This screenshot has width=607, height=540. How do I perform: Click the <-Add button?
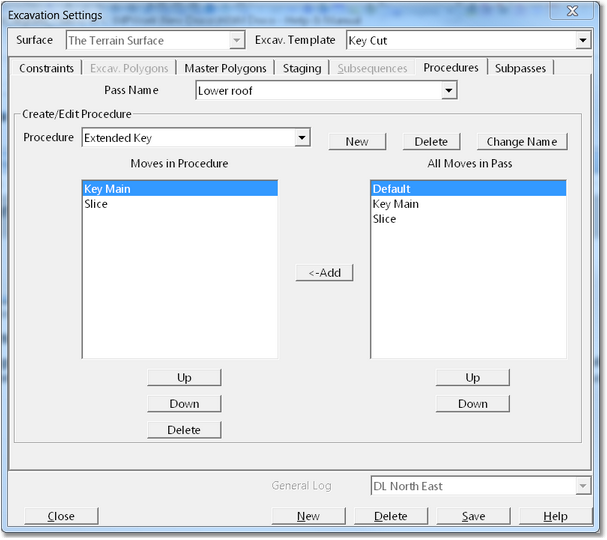(x=324, y=273)
